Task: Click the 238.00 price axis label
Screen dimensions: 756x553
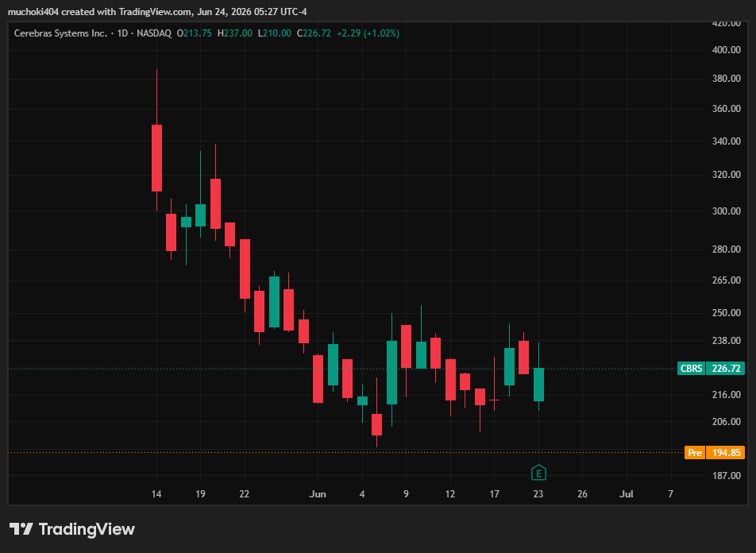Action: (726, 340)
